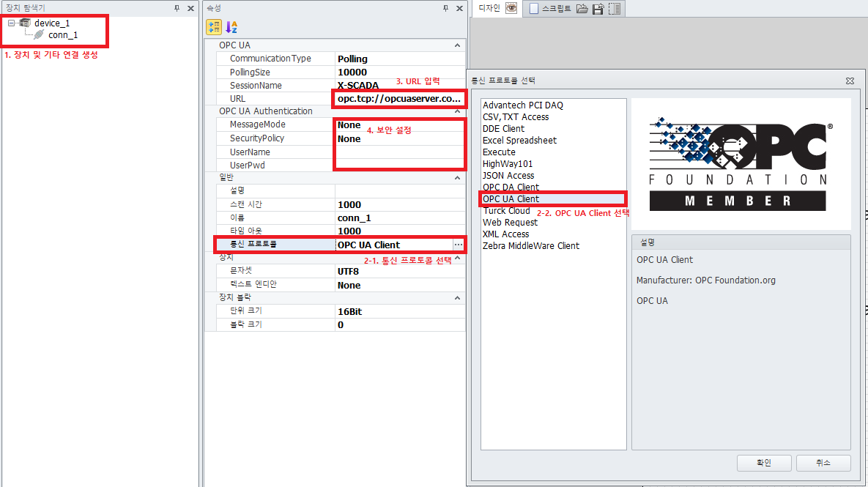This screenshot has height=487, width=868.
Task: Click the CommunicationType Polling value
Action: 400,59
